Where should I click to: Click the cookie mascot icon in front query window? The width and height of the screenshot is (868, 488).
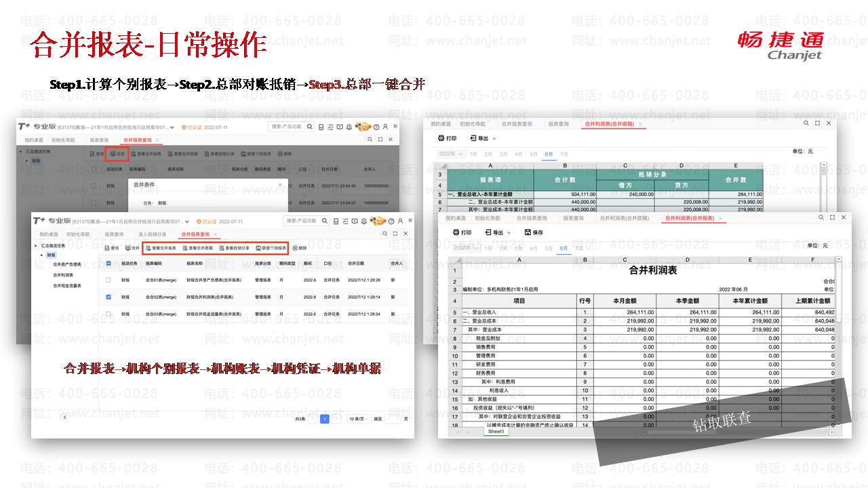pyautogui.click(x=378, y=221)
